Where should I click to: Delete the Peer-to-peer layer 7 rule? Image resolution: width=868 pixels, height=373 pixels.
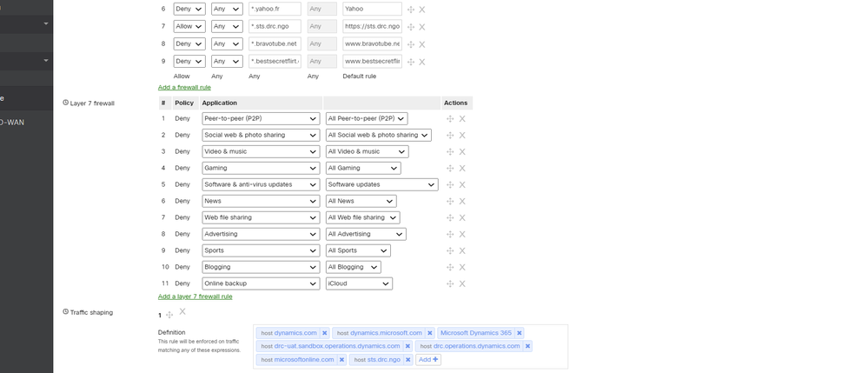(462, 119)
